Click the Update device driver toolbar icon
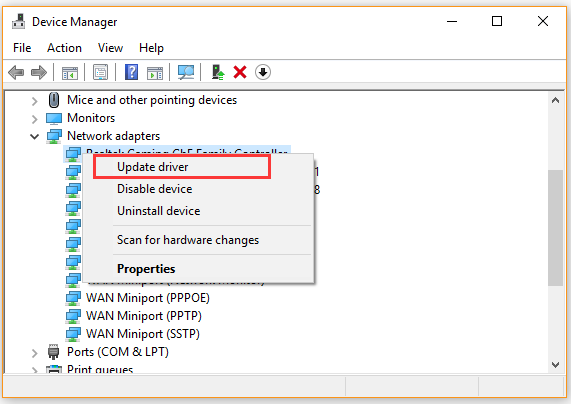 coord(217,72)
